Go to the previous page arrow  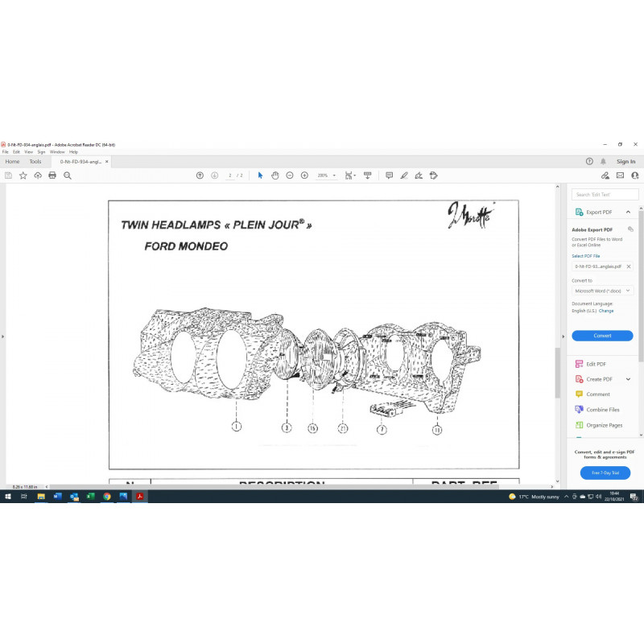click(x=200, y=175)
